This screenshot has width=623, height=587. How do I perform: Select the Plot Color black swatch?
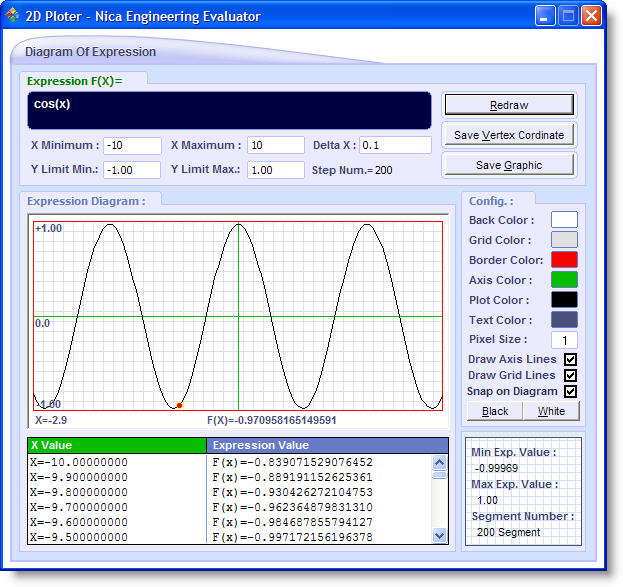(x=564, y=300)
